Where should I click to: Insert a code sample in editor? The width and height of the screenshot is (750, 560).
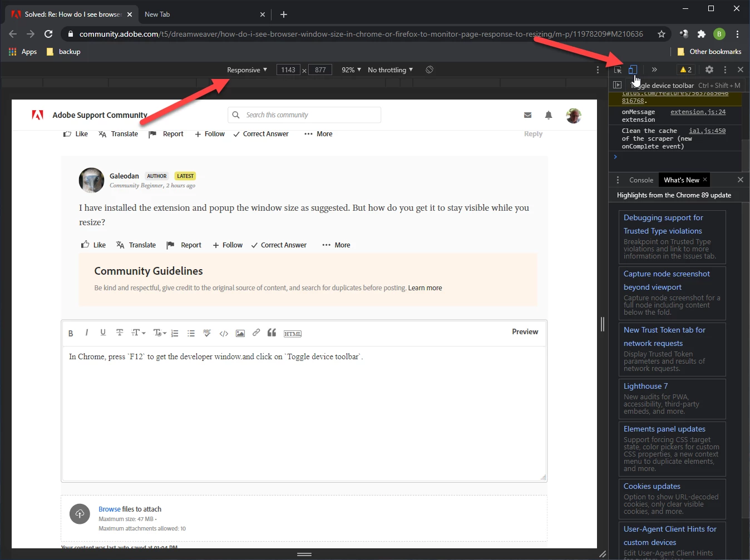point(224,334)
